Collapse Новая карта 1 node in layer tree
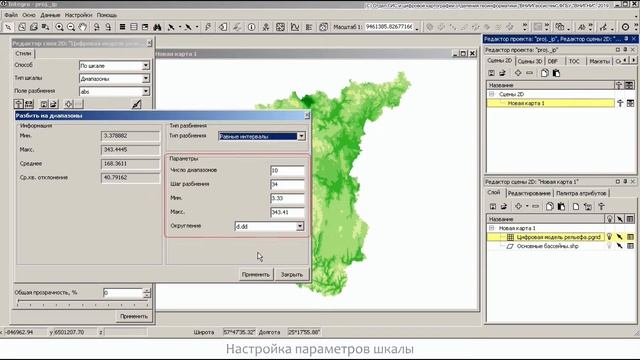 [491, 228]
